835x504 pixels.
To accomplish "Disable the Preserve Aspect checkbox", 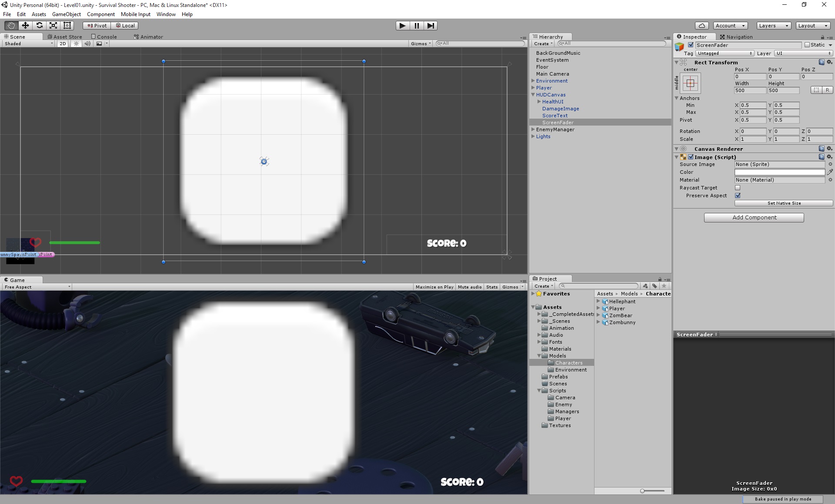I will pyautogui.click(x=738, y=196).
